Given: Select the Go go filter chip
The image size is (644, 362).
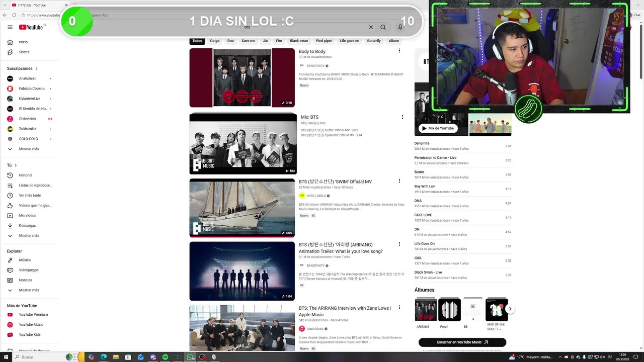Looking at the screenshot, I should 215,41.
